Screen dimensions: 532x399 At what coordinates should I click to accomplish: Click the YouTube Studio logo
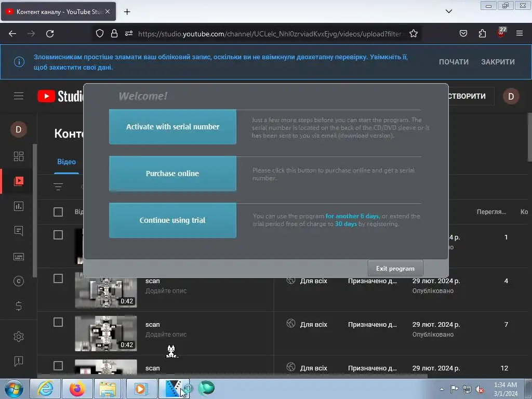(x=60, y=96)
